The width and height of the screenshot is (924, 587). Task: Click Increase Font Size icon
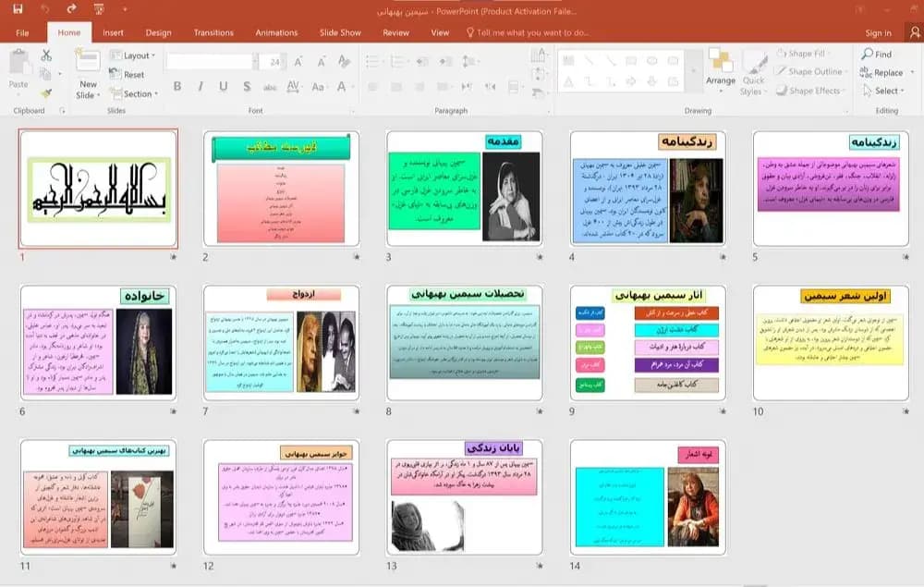click(x=298, y=61)
